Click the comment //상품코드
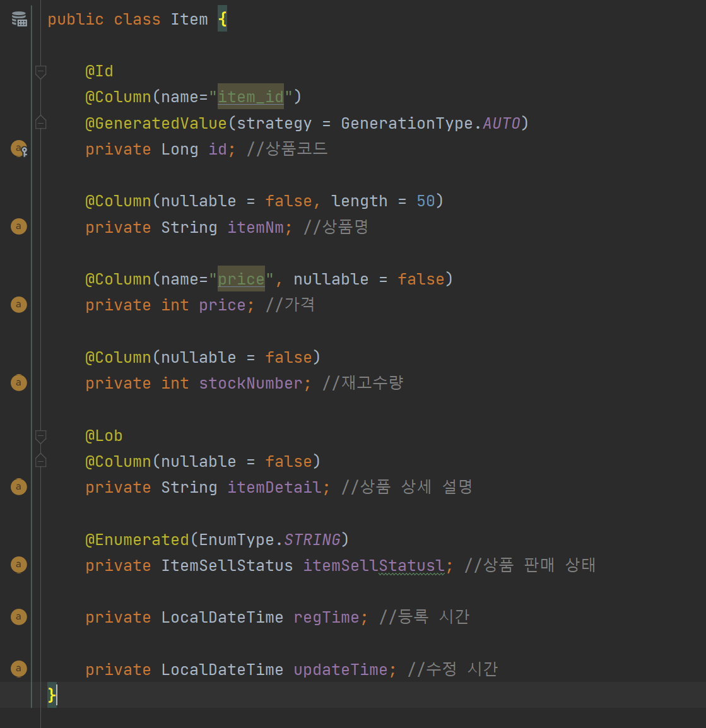The width and height of the screenshot is (706, 728). pyautogui.click(x=287, y=149)
